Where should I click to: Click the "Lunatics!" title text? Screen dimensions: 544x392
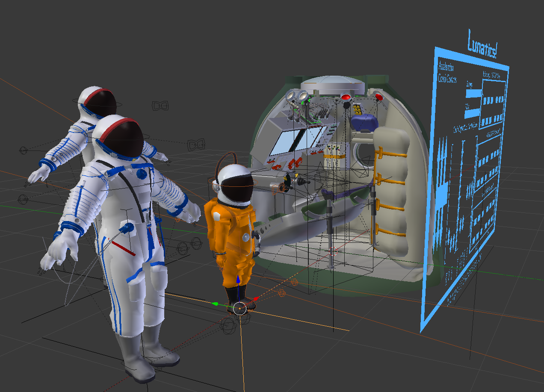tap(482, 45)
